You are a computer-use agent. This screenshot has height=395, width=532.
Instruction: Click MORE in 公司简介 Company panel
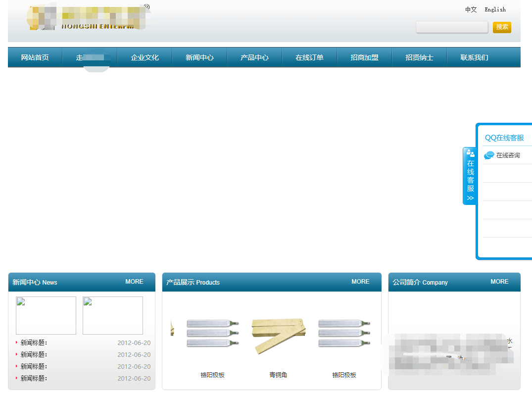499,282
